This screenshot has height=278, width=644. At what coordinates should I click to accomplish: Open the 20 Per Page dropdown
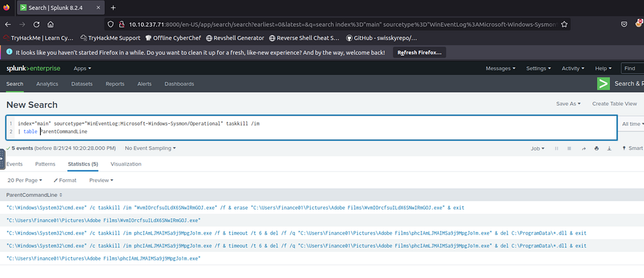tap(25, 181)
